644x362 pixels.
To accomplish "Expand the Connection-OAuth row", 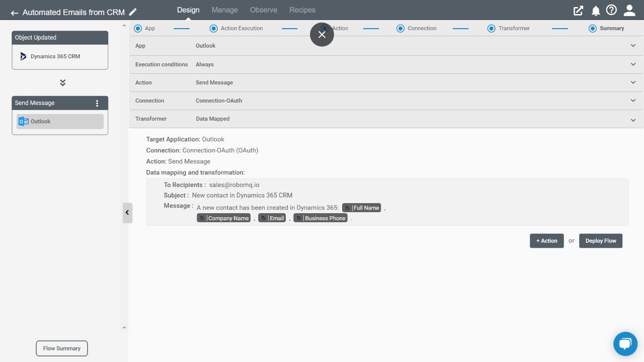I will coord(386,101).
